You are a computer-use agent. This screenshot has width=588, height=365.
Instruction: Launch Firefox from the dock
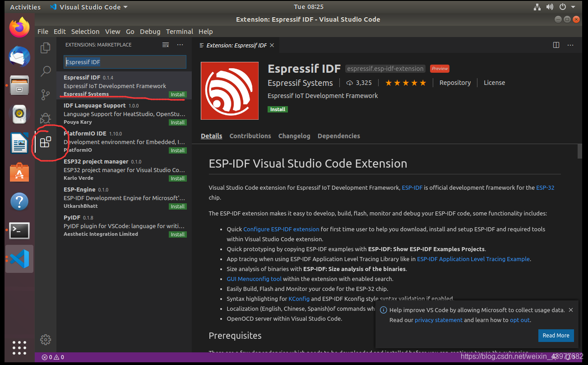tap(19, 28)
